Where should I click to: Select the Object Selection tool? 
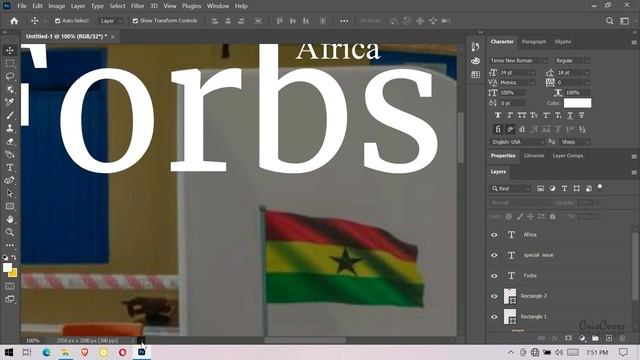(x=10, y=89)
